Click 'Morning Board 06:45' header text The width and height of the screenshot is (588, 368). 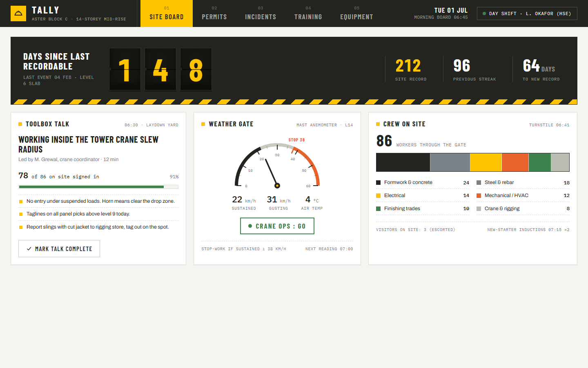pos(441,18)
